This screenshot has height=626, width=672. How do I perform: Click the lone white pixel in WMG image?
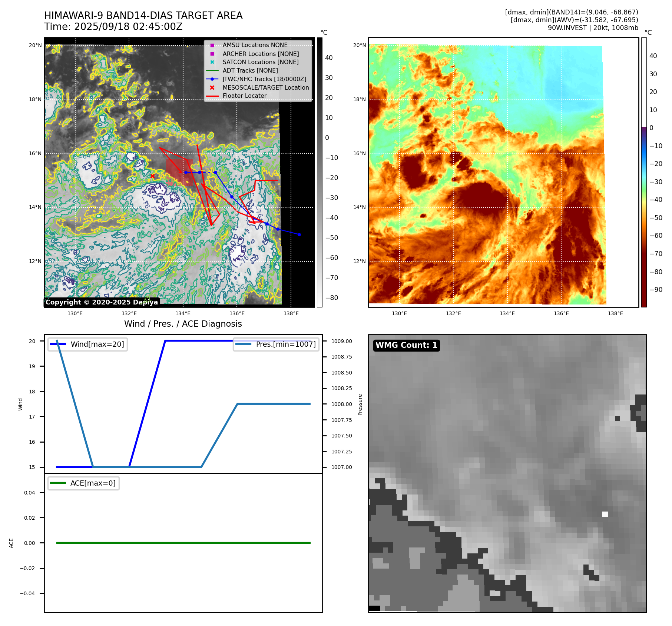(605, 514)
